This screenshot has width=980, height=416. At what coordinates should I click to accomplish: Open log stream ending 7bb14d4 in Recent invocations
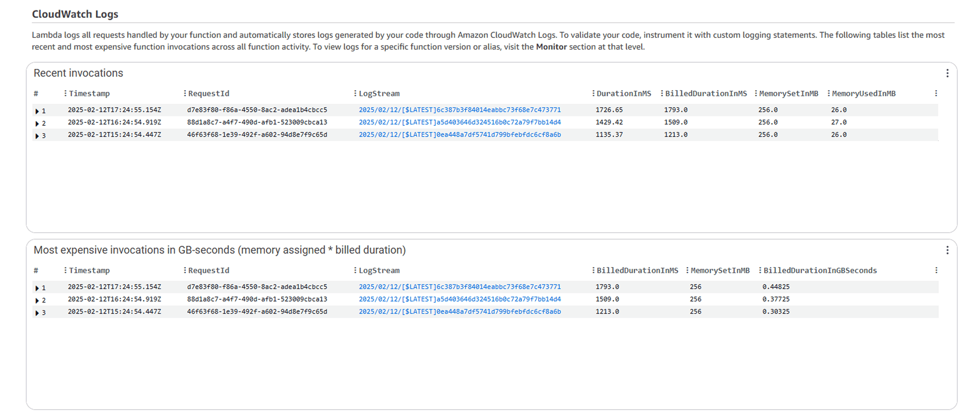point(460,122)
